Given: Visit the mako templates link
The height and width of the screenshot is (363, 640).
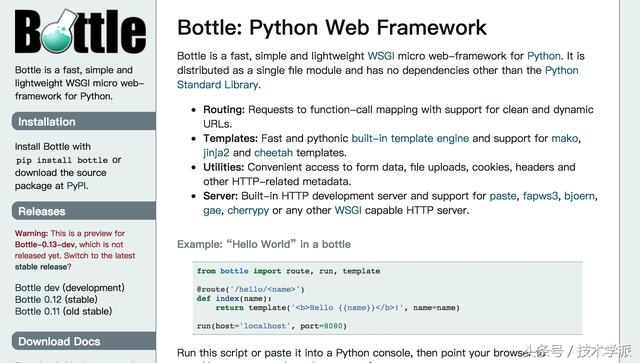Looking at the screenshot, I should click(x=565, y=138).
